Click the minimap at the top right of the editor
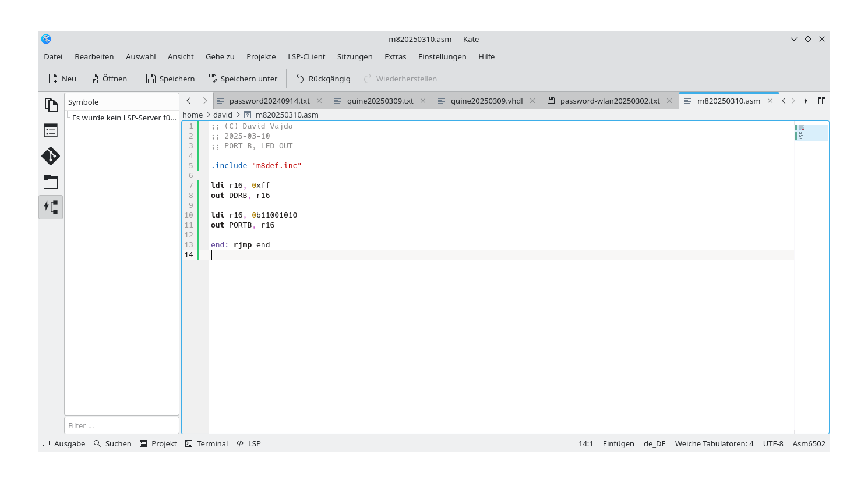Screen dimensions: 868x497 click(x=811, y=132)
